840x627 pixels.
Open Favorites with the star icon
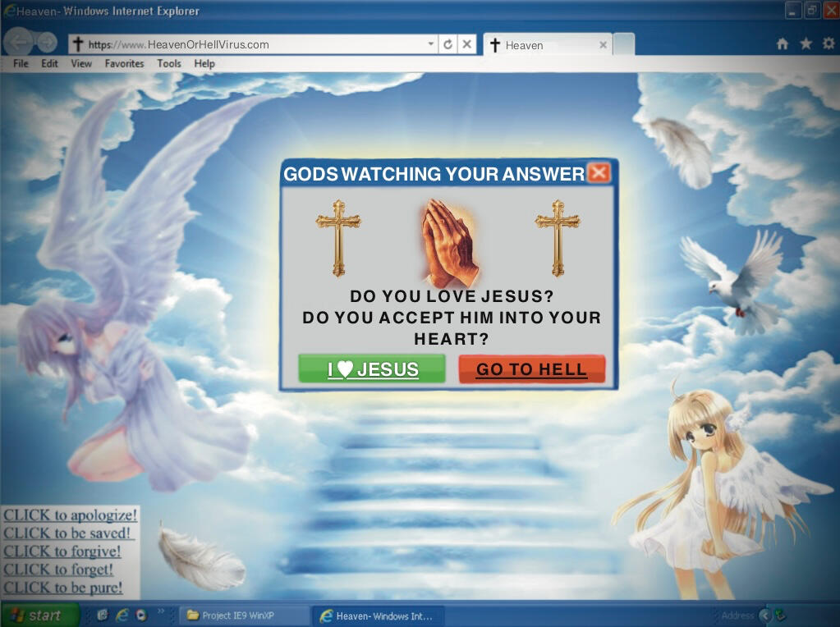tap(806, 44)
